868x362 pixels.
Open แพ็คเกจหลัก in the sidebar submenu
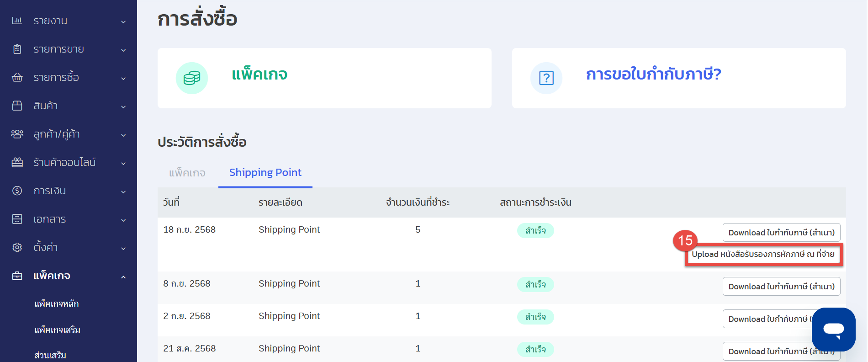(57, 303)
